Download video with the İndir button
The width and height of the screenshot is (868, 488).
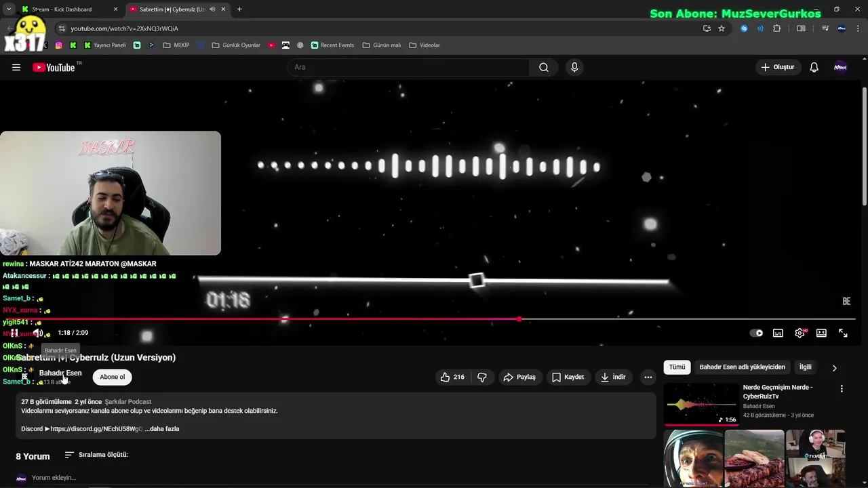pyautogui.click(x=613, y=377)
